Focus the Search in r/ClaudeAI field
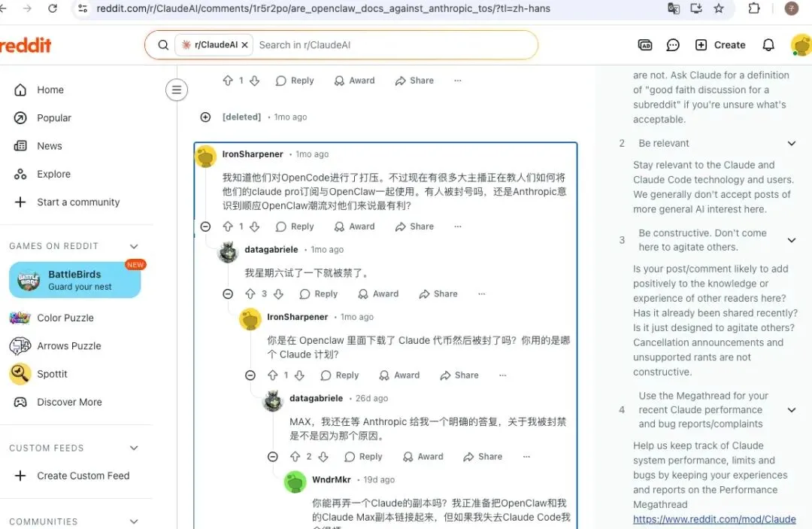This screenshot has width=812, height=529. point(393,45)
